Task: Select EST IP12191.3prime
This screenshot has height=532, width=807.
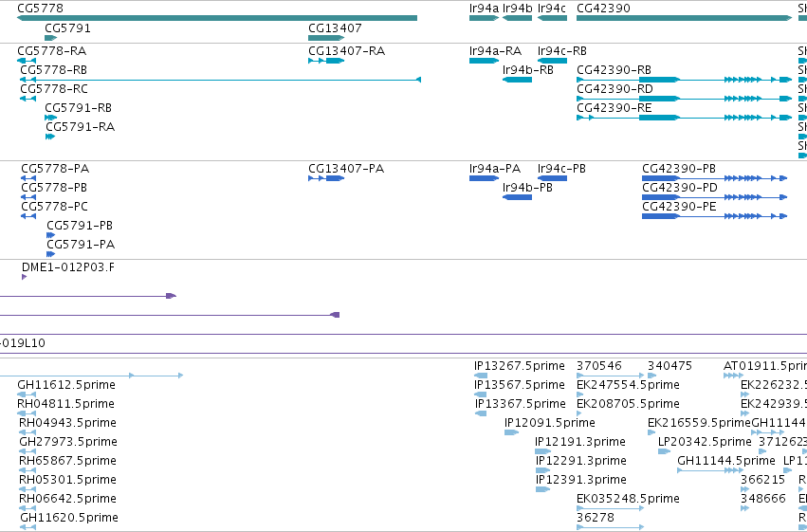Action: pyautogui.click(x=543, y=451)
